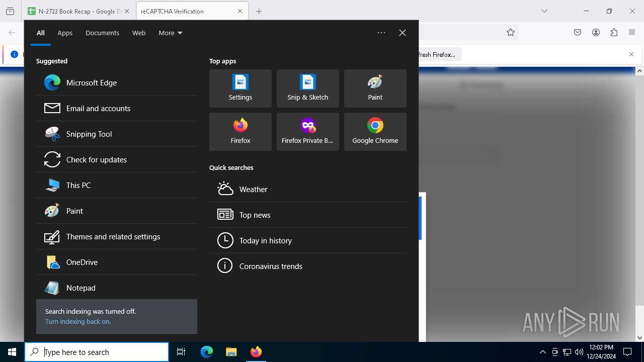Open Today in history quick search

(308, 240)
